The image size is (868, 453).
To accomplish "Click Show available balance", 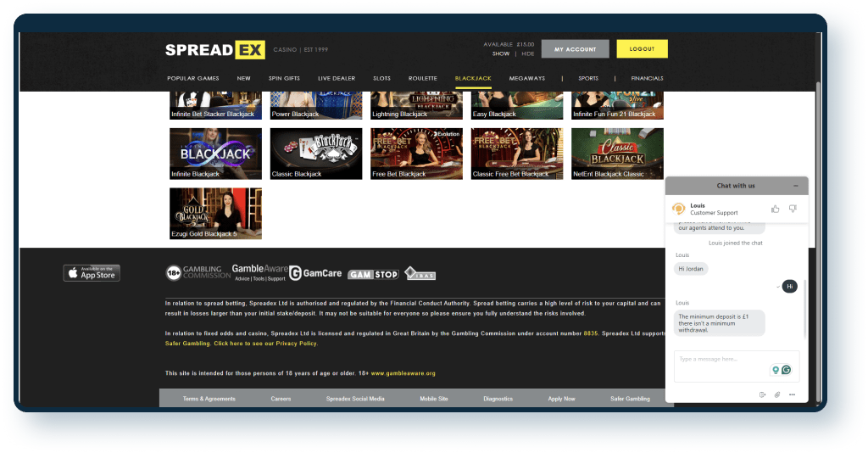I will (x=501, y=53).
